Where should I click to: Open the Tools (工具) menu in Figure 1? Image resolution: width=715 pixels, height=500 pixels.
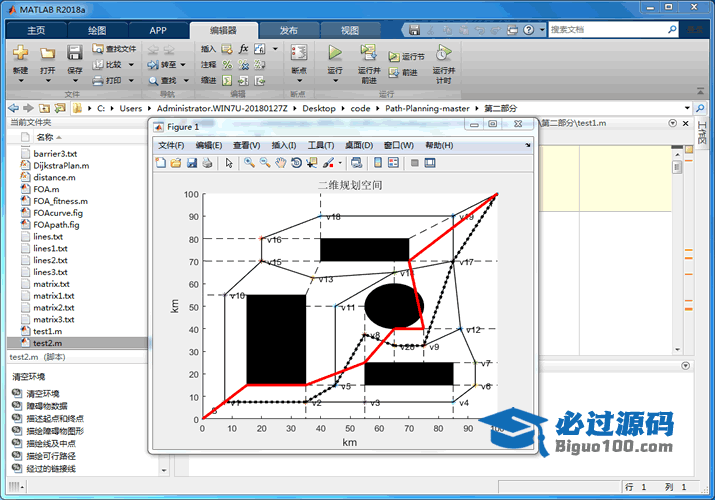(x=321, y=145)
